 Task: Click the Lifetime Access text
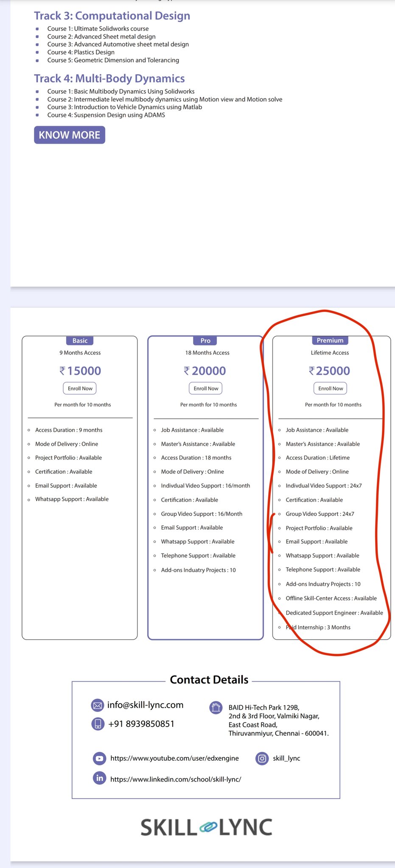pos(330,353)
